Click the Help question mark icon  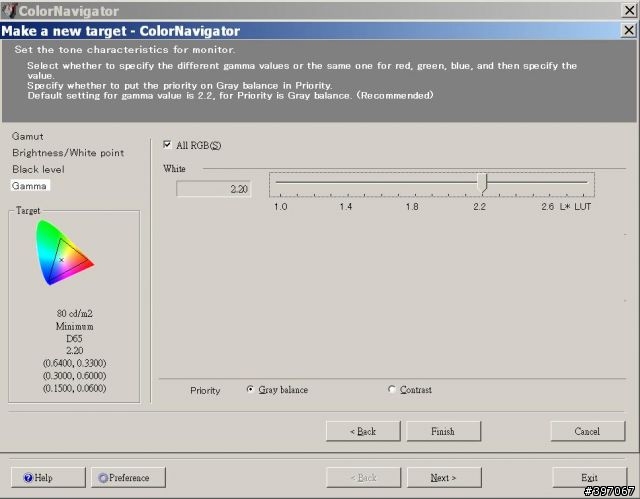pos(28,478)
